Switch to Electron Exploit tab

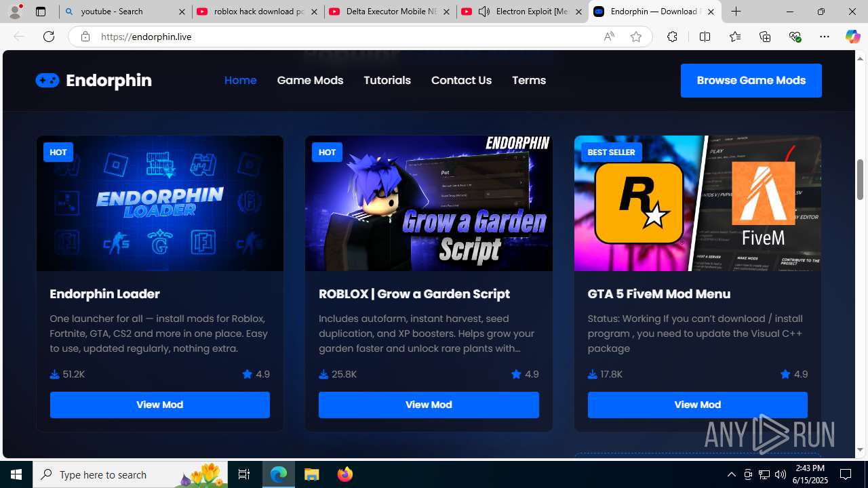click(x=522, y=12)
